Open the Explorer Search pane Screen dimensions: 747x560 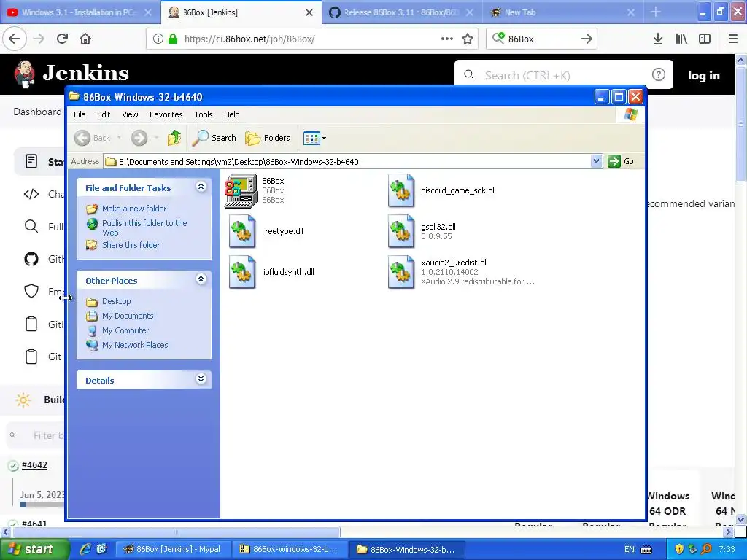(214, 138)
